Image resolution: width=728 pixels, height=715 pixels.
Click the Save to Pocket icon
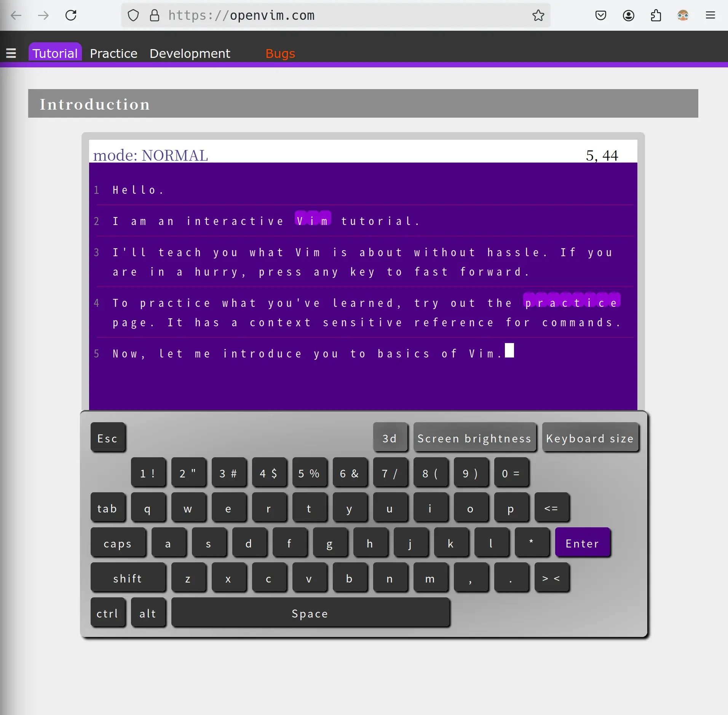coord(600,15)
